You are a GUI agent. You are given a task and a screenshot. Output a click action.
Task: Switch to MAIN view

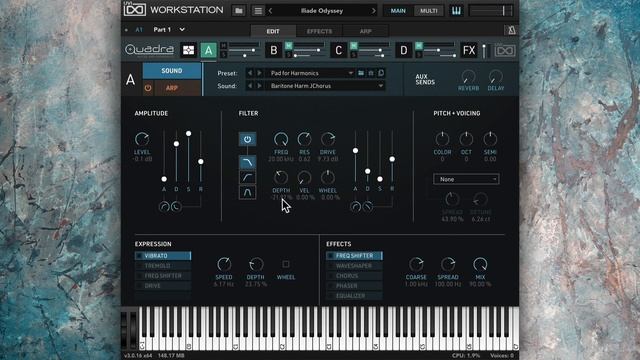398,11
